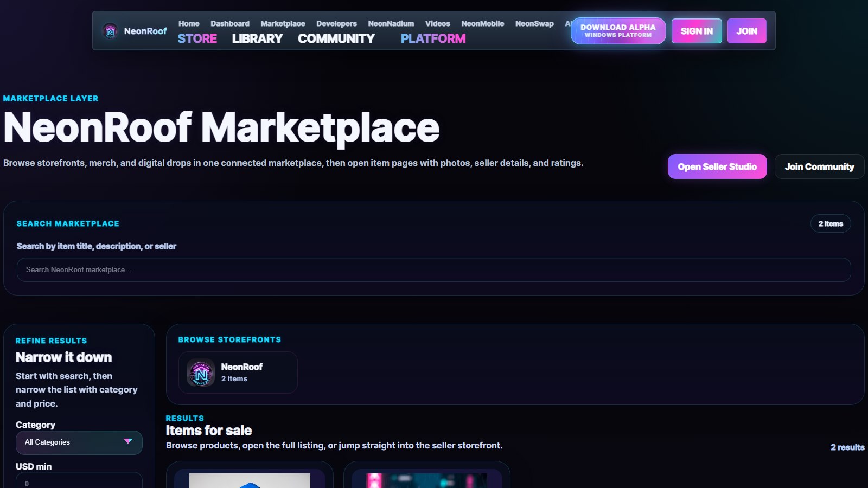The image size is (868, 488).
Task: Open the Home nav link
Action: tap(189, 24)
